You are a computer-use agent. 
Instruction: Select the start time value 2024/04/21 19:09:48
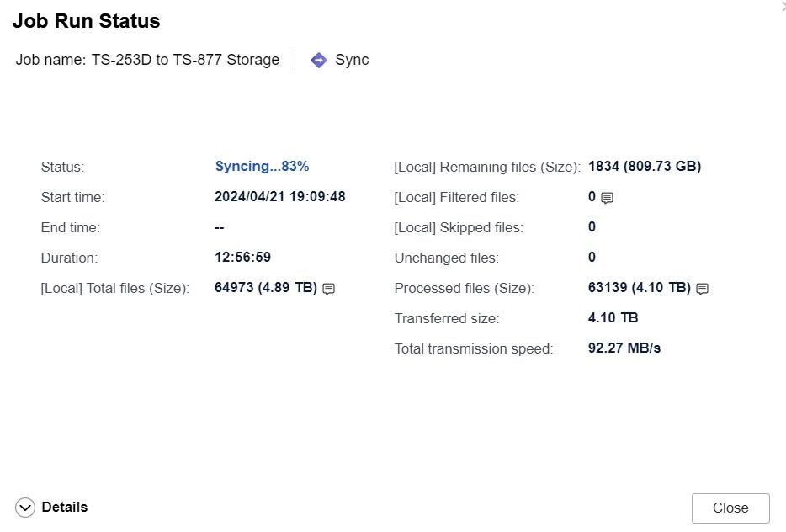tap(279, 196)
